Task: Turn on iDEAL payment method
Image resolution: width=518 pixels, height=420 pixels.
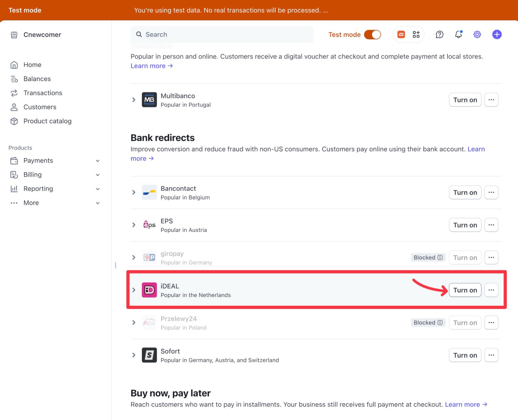Action: pos(465,290)
